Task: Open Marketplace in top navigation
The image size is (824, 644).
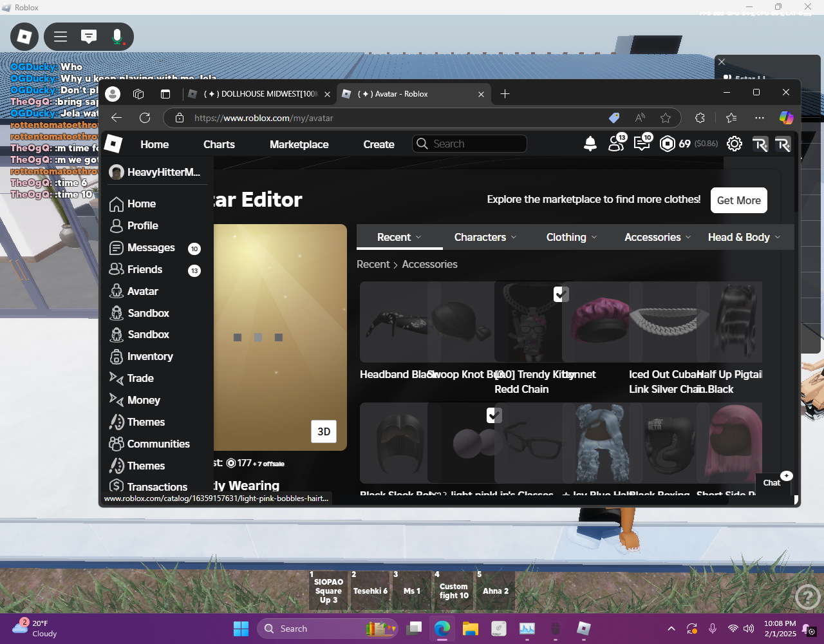Action: pyautogui.click(x=299, y=144)
